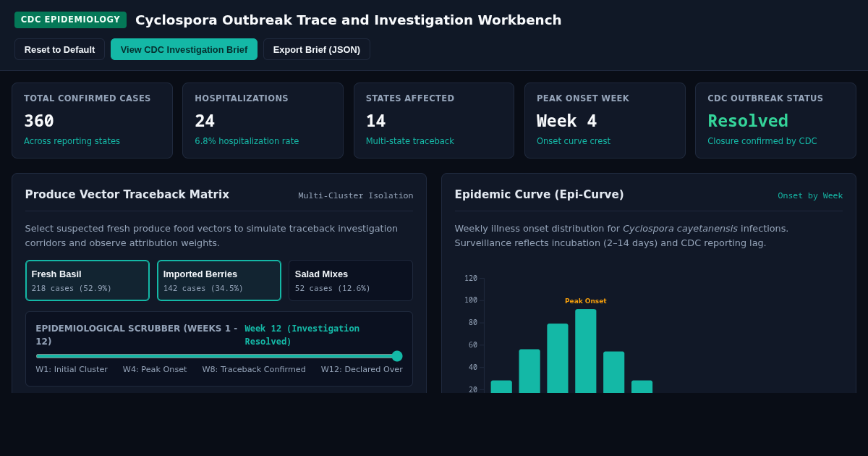This screenshot has height=456, width=868.
Task: Export the brief as JSON
Action: tap(317, 49)
